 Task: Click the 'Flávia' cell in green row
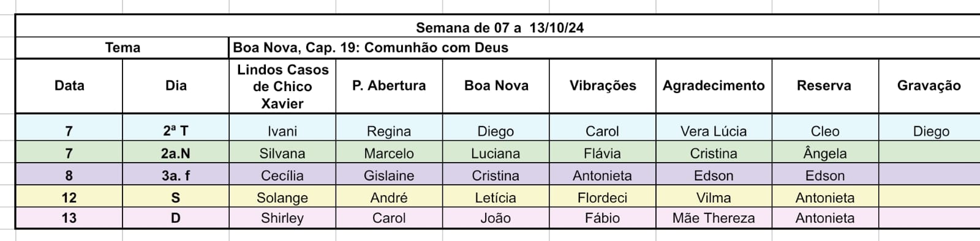pos(603,153)
